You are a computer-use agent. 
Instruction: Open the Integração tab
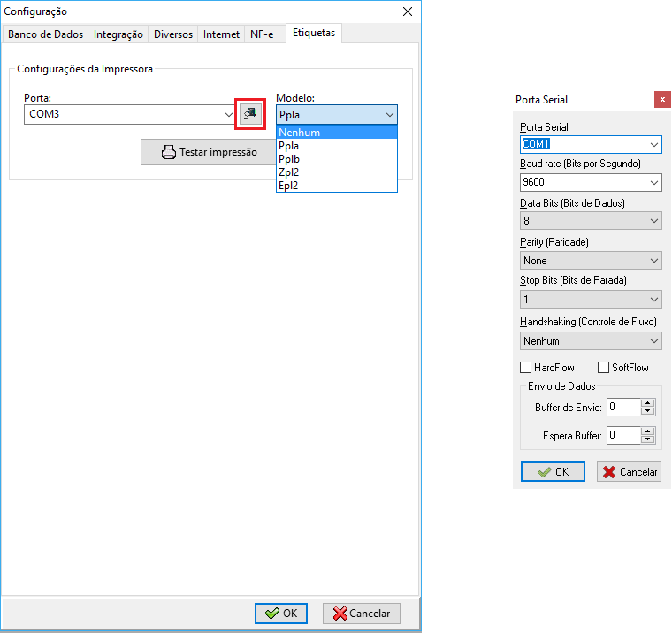118,34
